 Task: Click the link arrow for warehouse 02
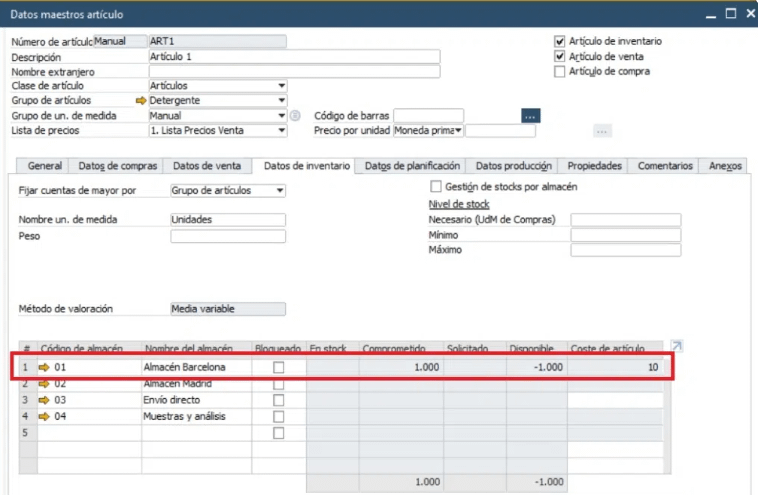point(44,383)
